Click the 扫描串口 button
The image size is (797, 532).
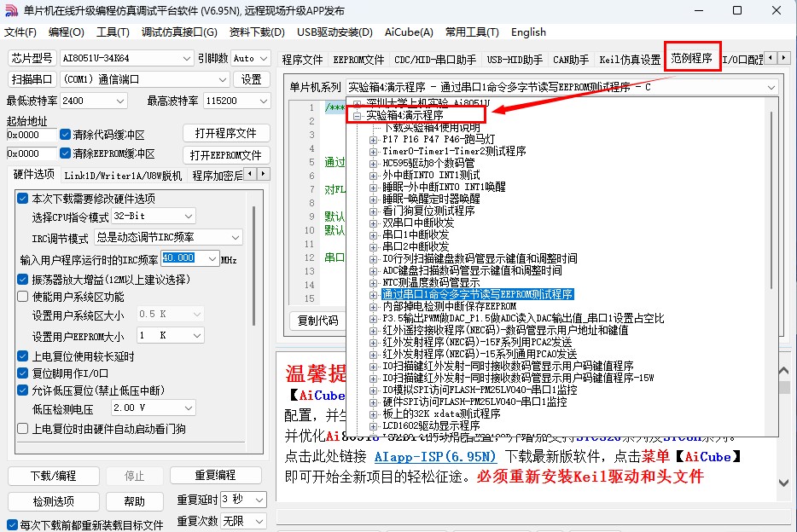click(x=32, y=79)
